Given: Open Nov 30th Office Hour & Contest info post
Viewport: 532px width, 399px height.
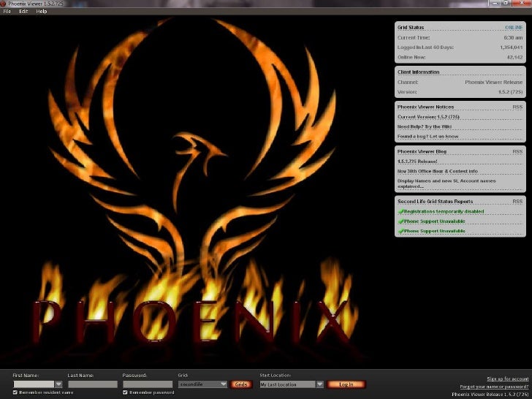Looking at the screenshot, I should point(437,171).
